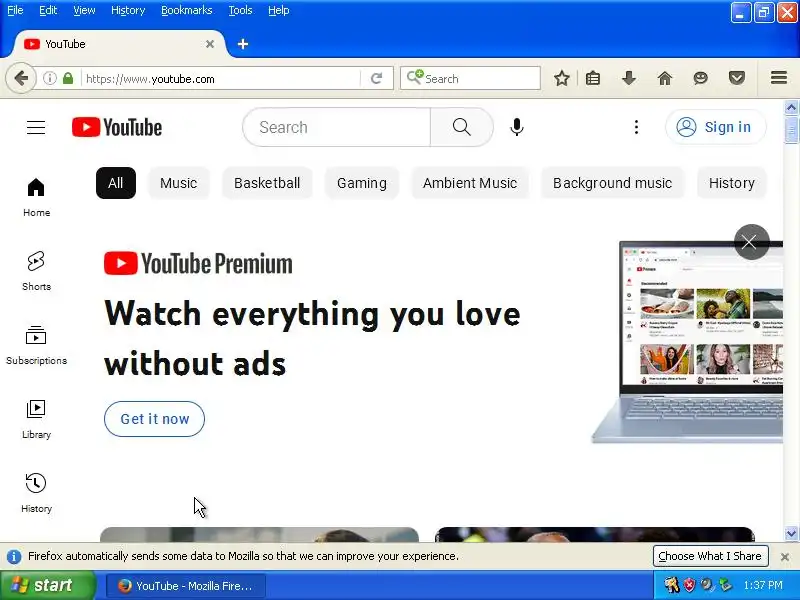Viewport: 800px width, 600px height.
Task: Open the Windows start menu
Action: (x=47, y=585)
